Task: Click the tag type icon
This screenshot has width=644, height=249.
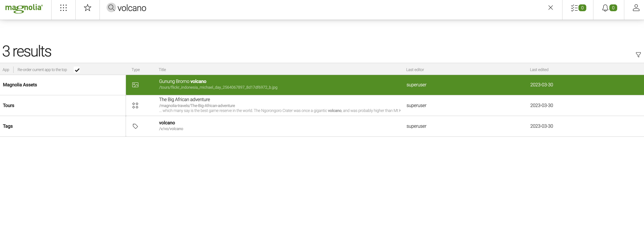Action: pyautogui.click(x=135, y=126)
